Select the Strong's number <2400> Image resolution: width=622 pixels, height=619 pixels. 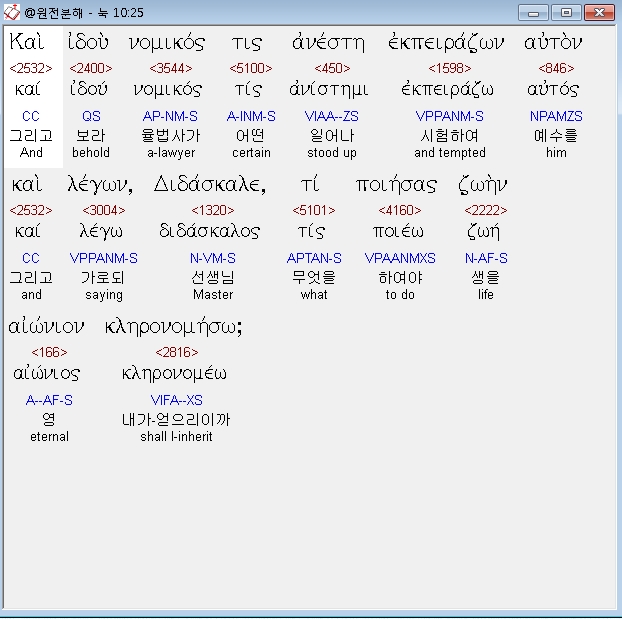pyautogui.click(x=91, y=68)
